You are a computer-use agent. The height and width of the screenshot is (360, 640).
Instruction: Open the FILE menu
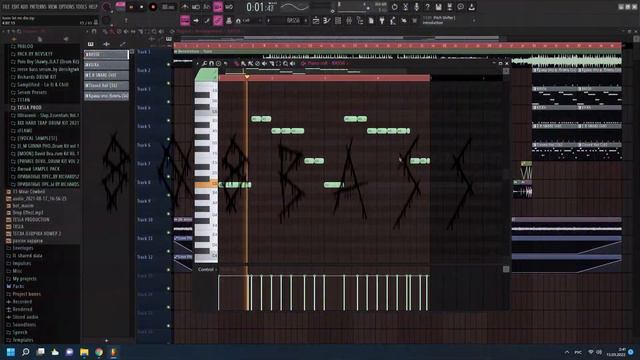tap(6, 7)
